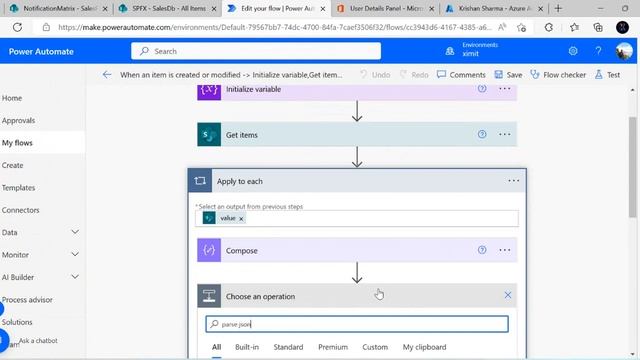Open the account picture in Power Automate header
Image resolution: width=640 pixels, height=360 pixels.
[x=624, y=51]
